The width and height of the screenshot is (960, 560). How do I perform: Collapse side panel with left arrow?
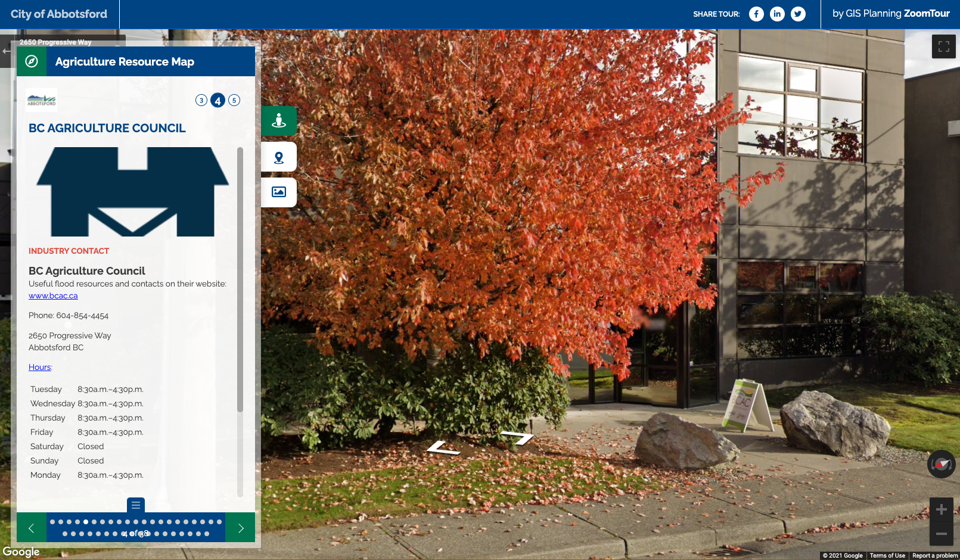pos(6,51)
